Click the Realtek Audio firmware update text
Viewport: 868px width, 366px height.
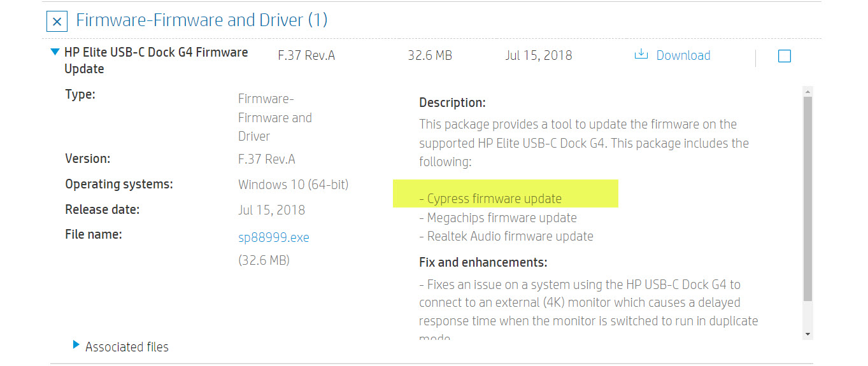point(506,236)
